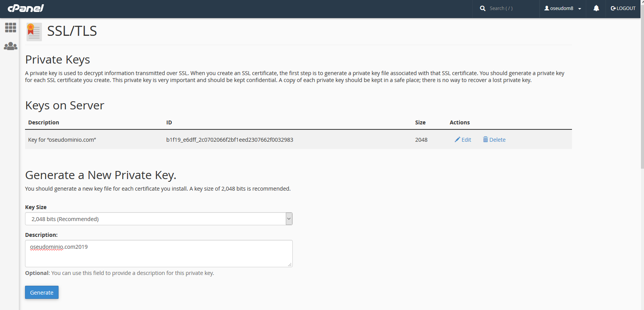Screen dimensions: 644x310
Task: Click the page vertical scrollbar
Action: tap(642, 85)
